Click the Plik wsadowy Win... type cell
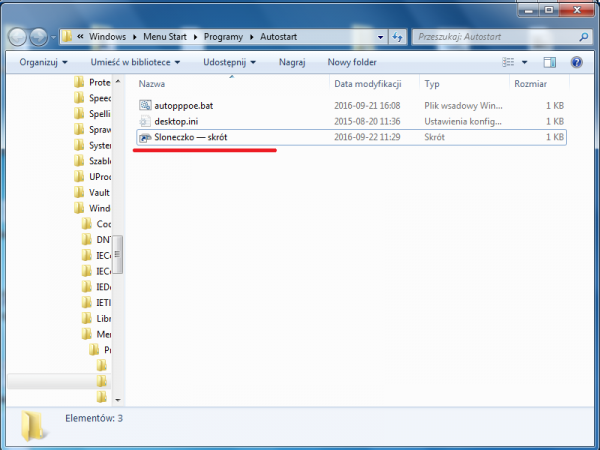This screenshot has height=450, width=600. 463,106
